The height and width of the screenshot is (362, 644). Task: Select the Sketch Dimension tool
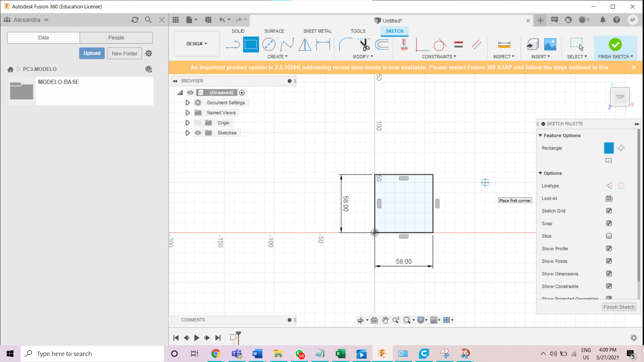pyautogui.click(x=323, y=44)
